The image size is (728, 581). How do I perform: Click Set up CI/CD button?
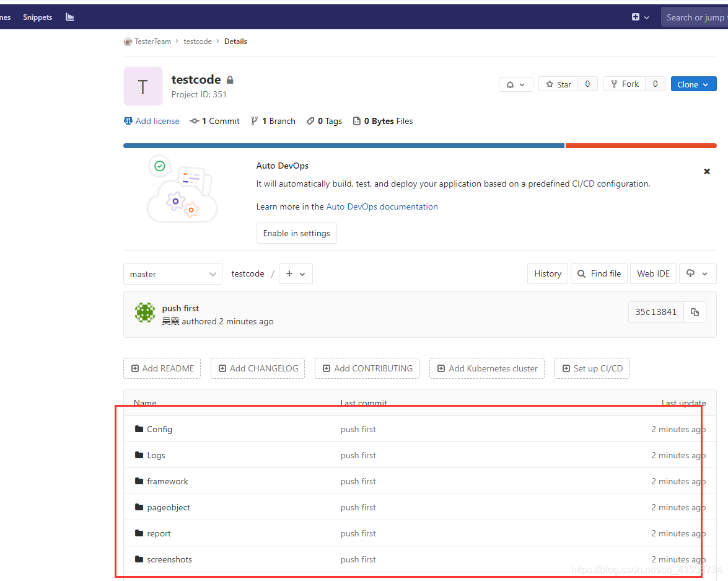592,368
